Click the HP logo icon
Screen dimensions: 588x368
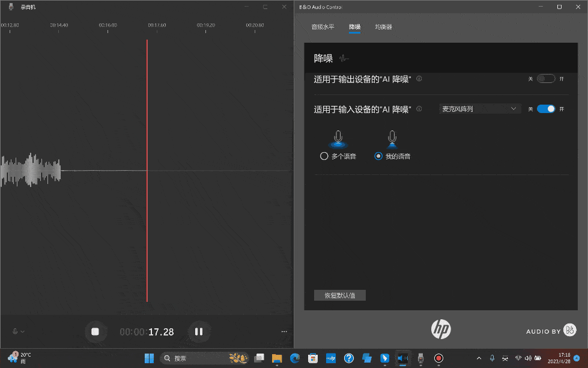coord(440,329)
